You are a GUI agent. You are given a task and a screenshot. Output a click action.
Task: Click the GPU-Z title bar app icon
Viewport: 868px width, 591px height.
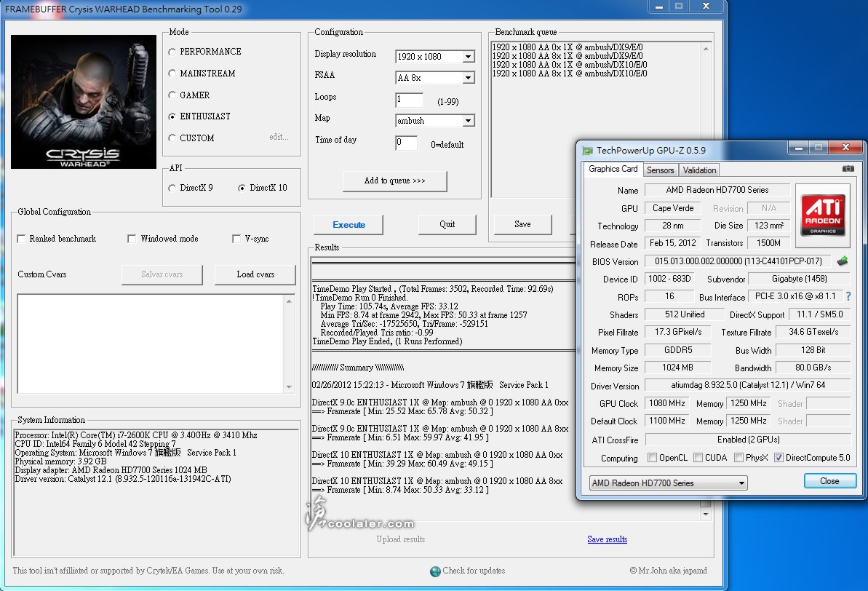tap(587, 150)
